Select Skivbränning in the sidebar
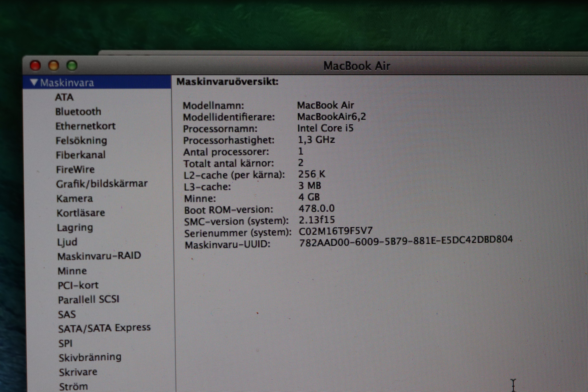The width and height of the screenshot is (588, 392). 90,358
